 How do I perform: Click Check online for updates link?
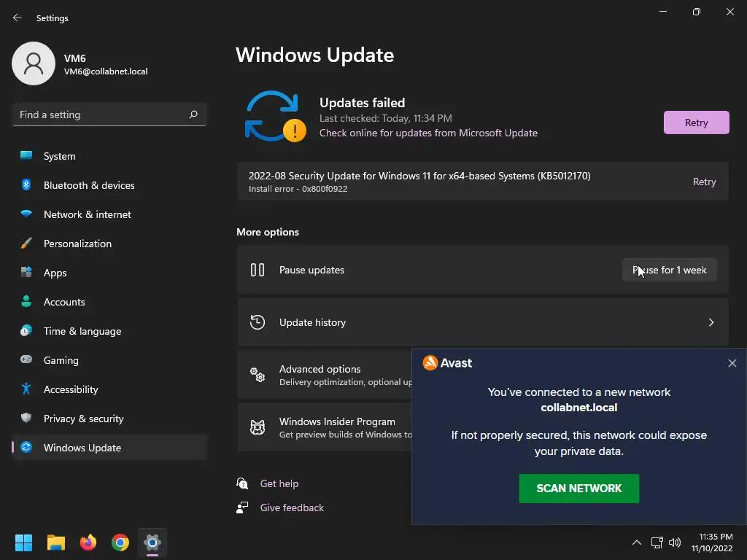pos(428,133)
